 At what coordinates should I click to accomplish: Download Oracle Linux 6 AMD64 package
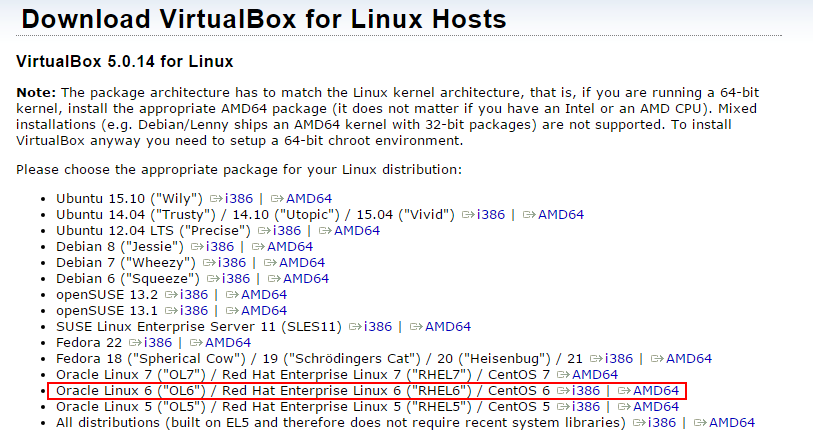[x=656, y=391]
